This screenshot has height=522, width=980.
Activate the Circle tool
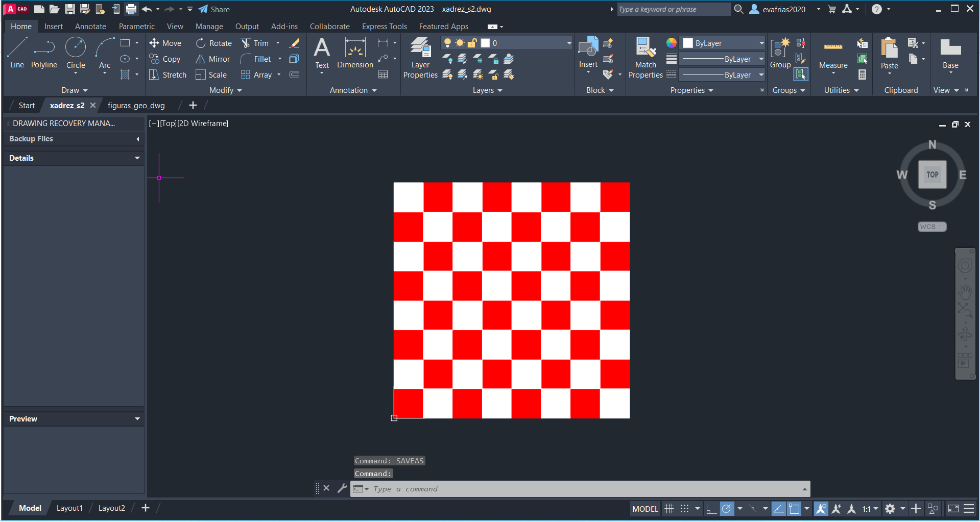click(x=76, y=53)
